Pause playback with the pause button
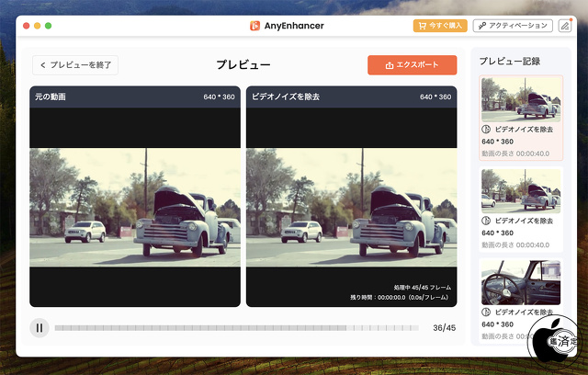Screen dimensions: 588x375 tap(40, 328)
